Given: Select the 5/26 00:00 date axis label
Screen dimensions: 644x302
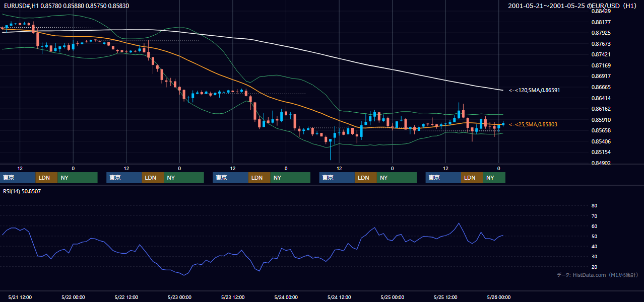Looking at the screenshot, I should click(x=498, y=297).
